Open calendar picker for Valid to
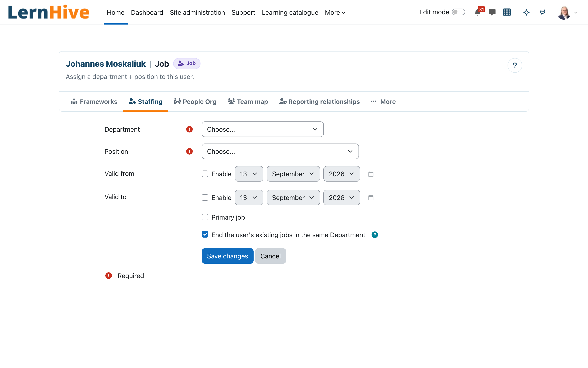 click(371, 197)
